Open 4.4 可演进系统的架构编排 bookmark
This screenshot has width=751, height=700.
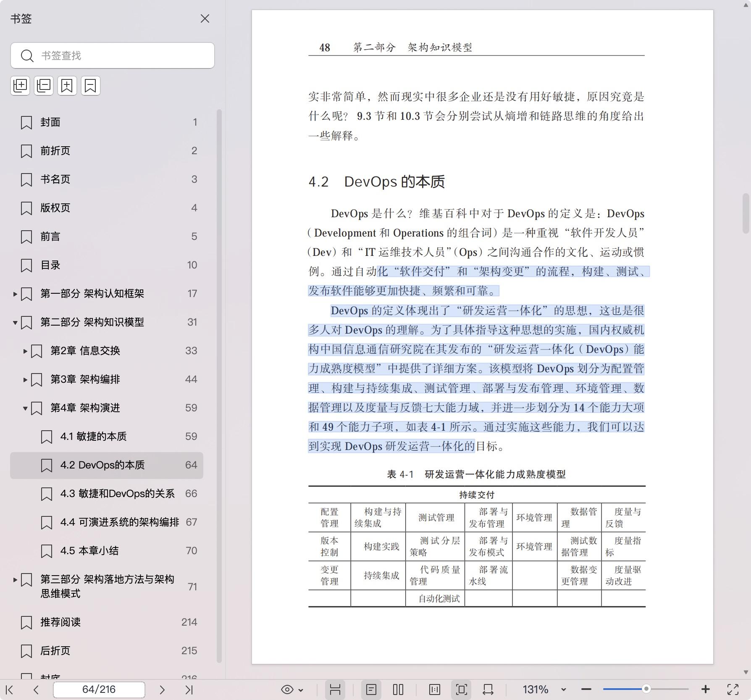pyautogui.click(x=107, y=522)
